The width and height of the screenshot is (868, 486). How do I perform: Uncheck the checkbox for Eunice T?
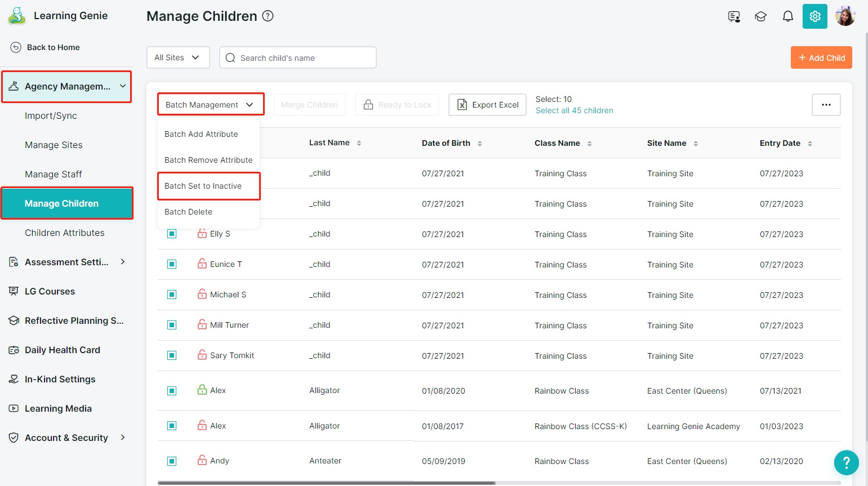click(x=172, y=264)
